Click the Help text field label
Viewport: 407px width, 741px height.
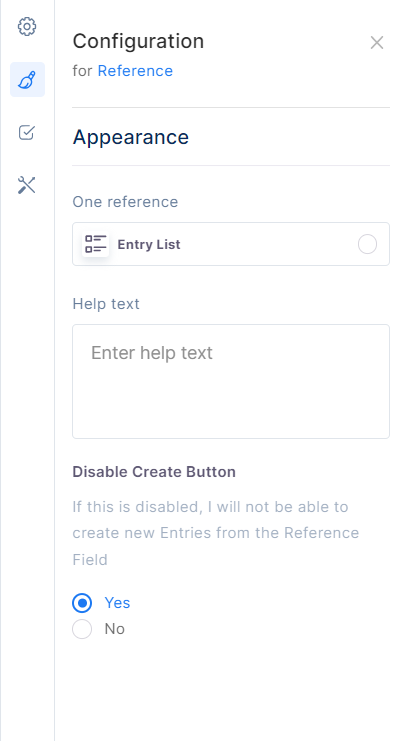pos(106,303)
